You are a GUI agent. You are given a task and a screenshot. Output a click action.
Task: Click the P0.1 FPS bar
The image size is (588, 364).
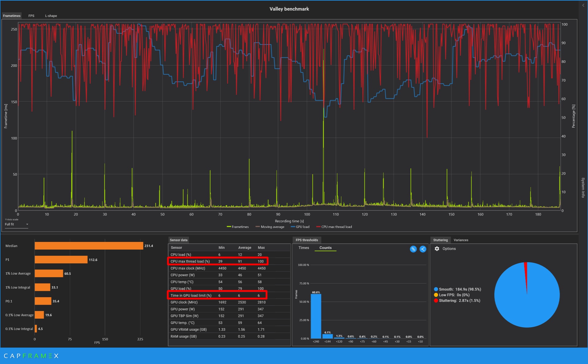point(43,301)
